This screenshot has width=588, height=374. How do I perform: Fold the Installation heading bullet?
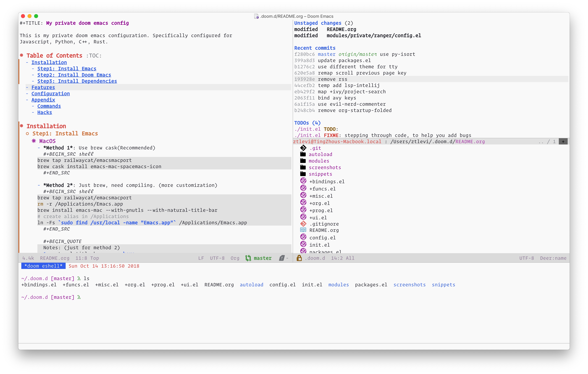(x=22, y=126)
